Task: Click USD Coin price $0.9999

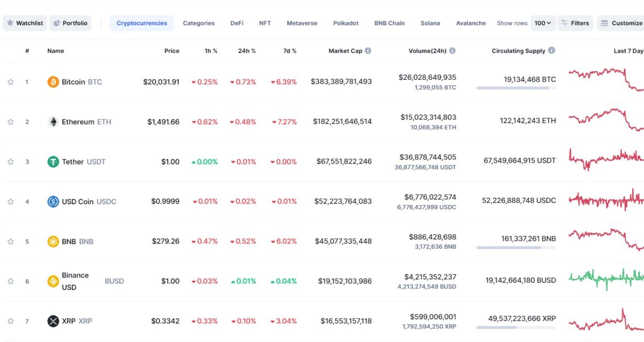Action: (166, 202)
